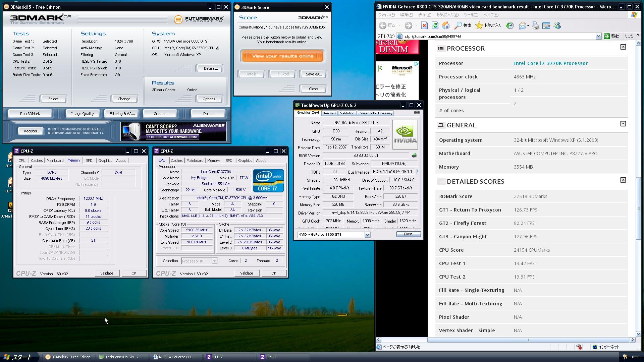This screenshot has width=644, height=362.
Task: Open Image Quality in 3DMark05
Action: 84,114
